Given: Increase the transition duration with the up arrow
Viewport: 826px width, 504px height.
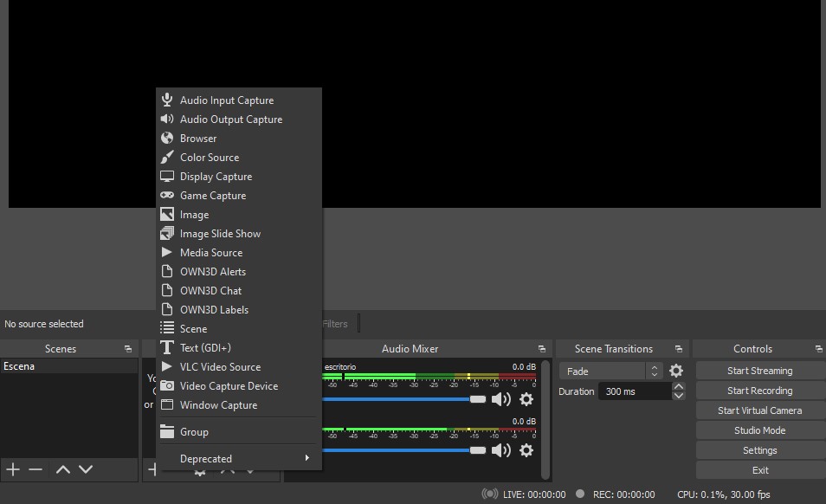Looking at the screenshot, I should point(679,386).
